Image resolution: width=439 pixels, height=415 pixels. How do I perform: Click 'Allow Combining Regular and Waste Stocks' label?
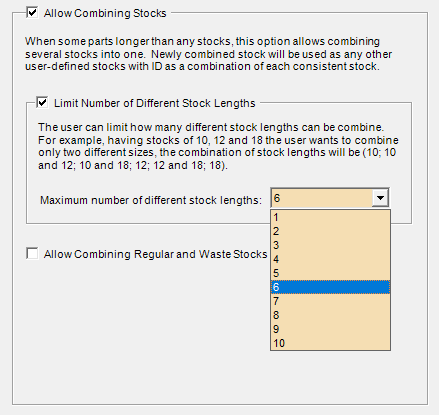click(156, 254)
